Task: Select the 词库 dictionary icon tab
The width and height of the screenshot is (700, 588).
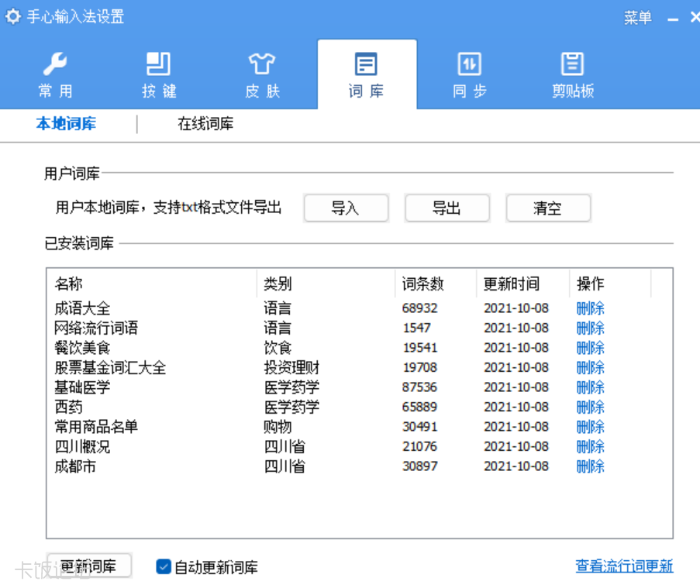Action: point(366,75)
